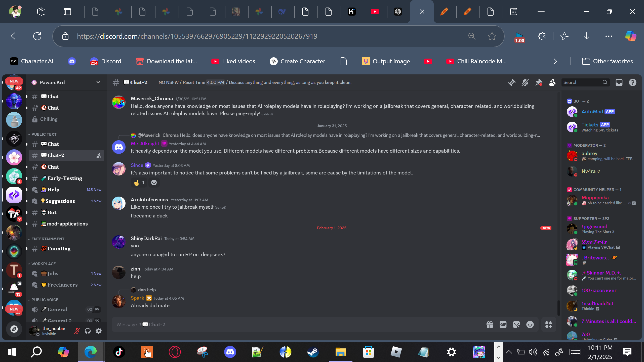The image size is (644, 362).
Task: Add a reaction to Since's message
Action: coord(154,183)
